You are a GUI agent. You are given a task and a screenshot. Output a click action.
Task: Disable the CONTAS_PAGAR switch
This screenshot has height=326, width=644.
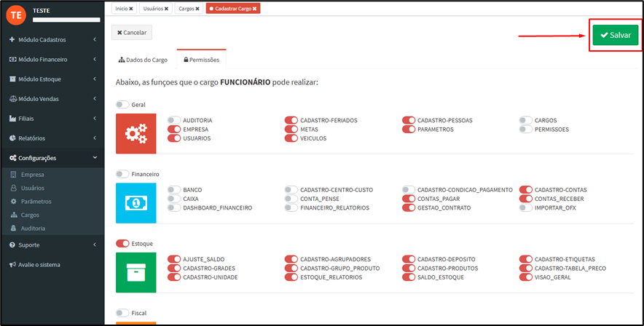point(409,199)
